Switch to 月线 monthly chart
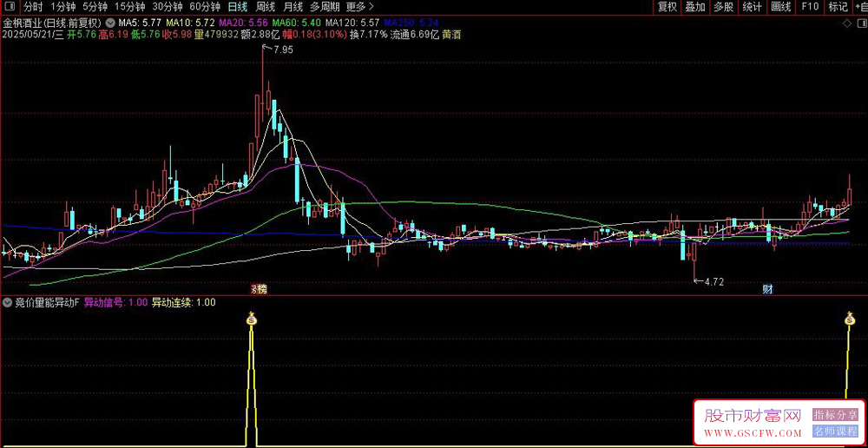The width and height of the screenshot is (868, 448). click(293, 7)
